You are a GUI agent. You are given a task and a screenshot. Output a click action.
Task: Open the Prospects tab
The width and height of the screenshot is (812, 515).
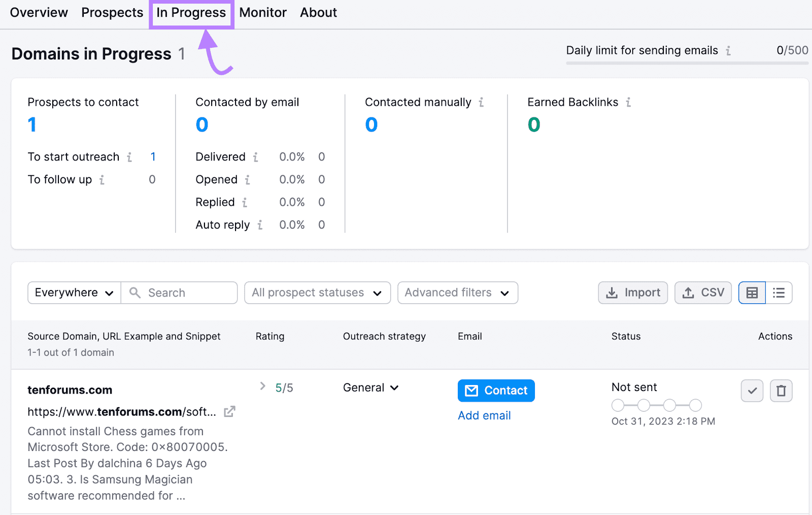tap(112, 12)
